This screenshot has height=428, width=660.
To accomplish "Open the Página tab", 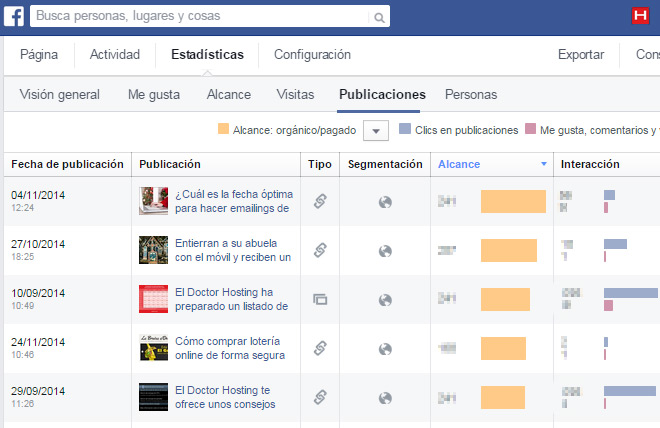I will coord(39,54).
